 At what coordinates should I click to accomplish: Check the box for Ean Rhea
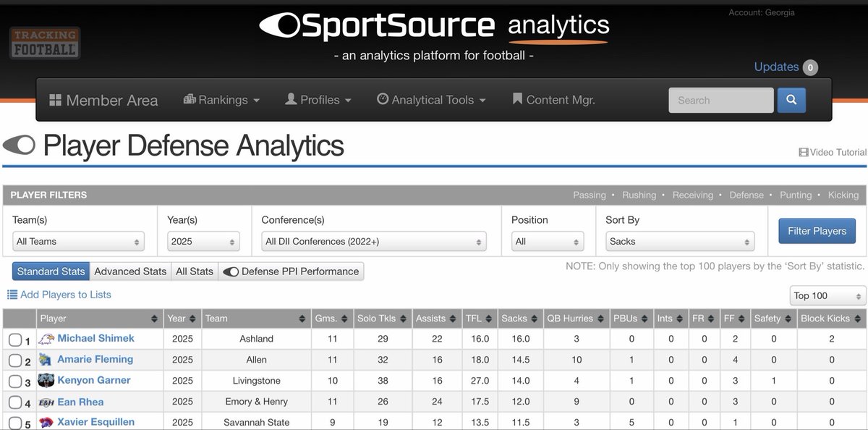click(15, 402)
